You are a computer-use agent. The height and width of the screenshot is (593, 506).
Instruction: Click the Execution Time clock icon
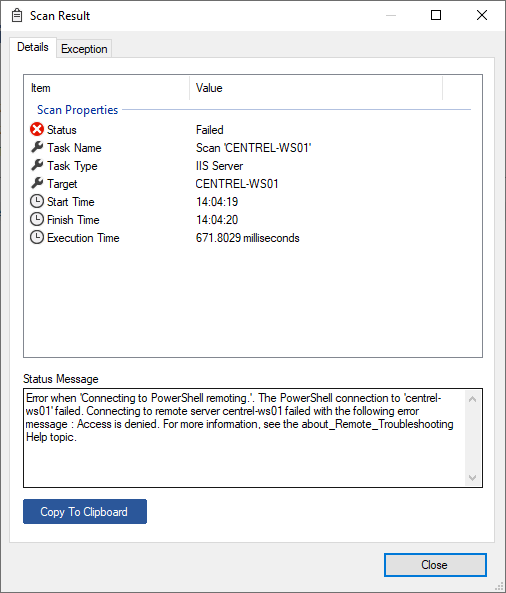37,238
